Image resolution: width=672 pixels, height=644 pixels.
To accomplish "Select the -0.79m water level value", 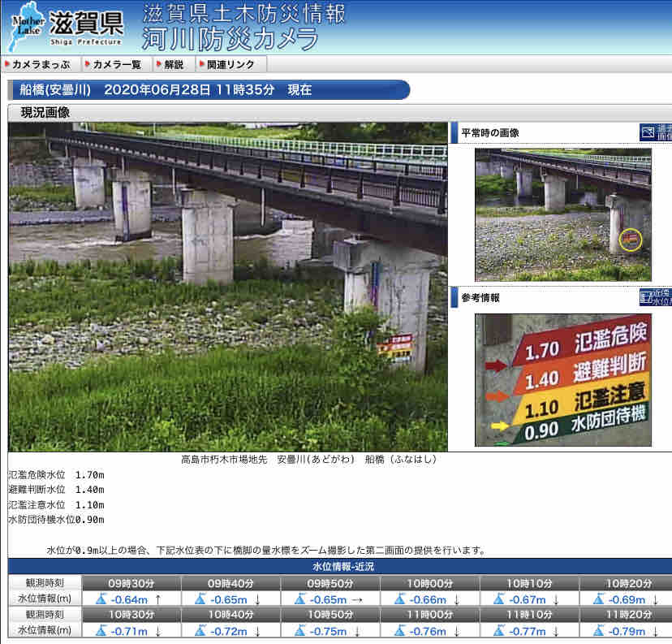I will click(627, 631).
